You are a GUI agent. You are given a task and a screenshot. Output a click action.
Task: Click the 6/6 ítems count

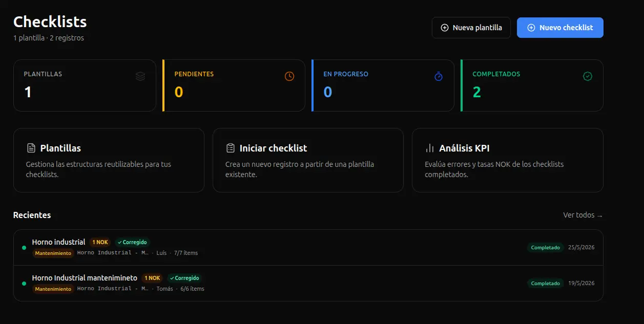[192, 289]
